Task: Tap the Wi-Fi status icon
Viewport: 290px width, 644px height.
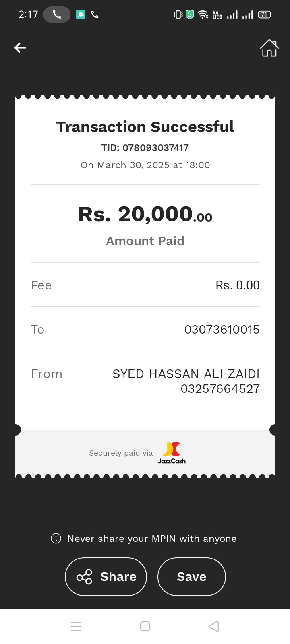Action: coord(203,15)
